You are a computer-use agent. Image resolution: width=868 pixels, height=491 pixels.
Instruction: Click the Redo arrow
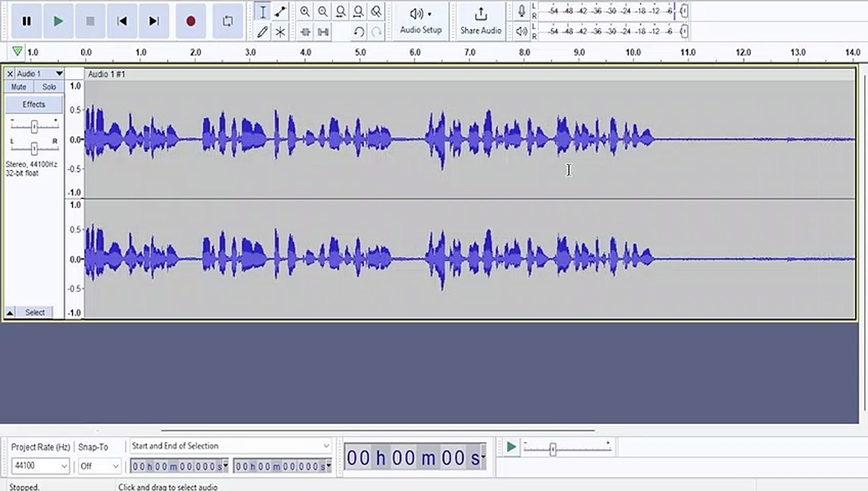[x=376, y=31]
